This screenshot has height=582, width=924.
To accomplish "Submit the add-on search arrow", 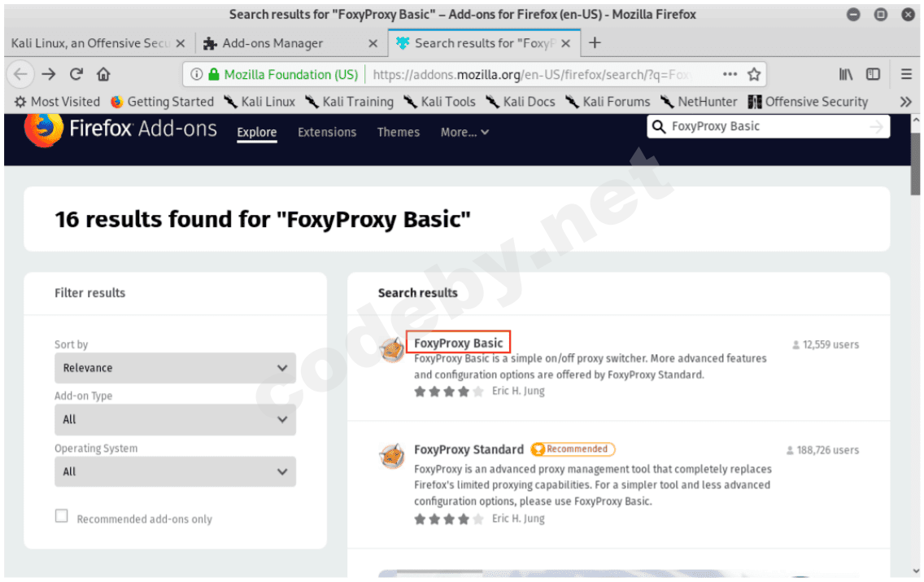I will pyautogui.click(x=876, y=127).
